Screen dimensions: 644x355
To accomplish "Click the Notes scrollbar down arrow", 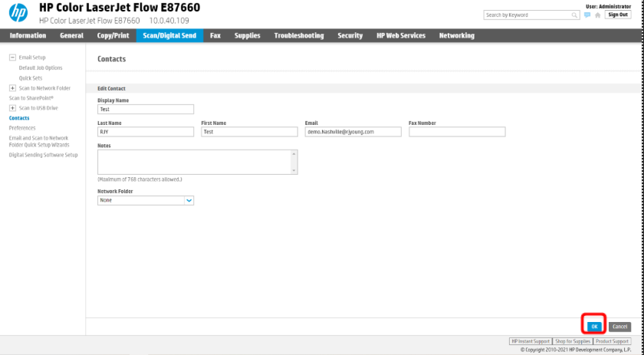I will point(294,170).
